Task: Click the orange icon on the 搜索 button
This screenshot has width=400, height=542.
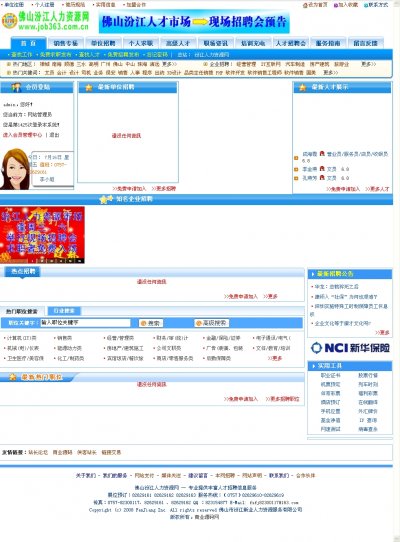Action: pos(143,323)
